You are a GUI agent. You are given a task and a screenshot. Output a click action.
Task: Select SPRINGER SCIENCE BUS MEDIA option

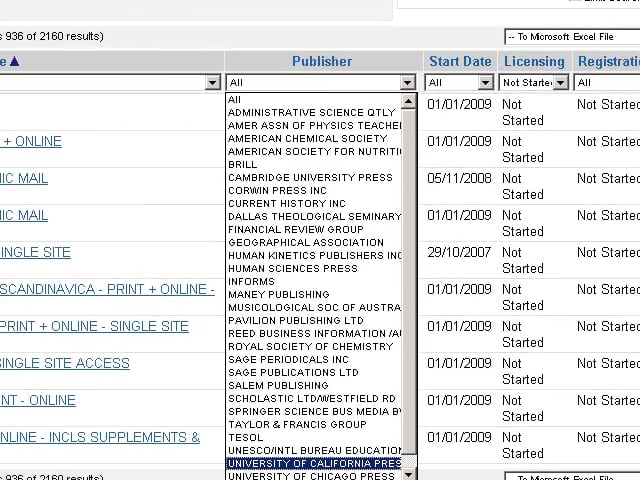click(x=315, y=412)
